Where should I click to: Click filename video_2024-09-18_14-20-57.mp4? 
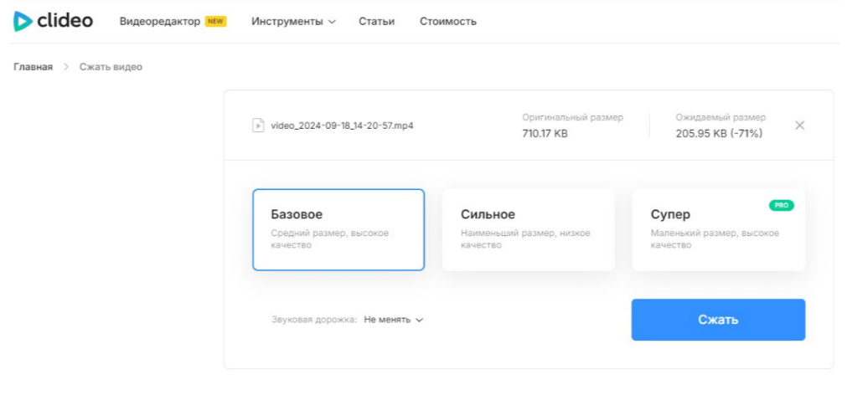[342, 126]
